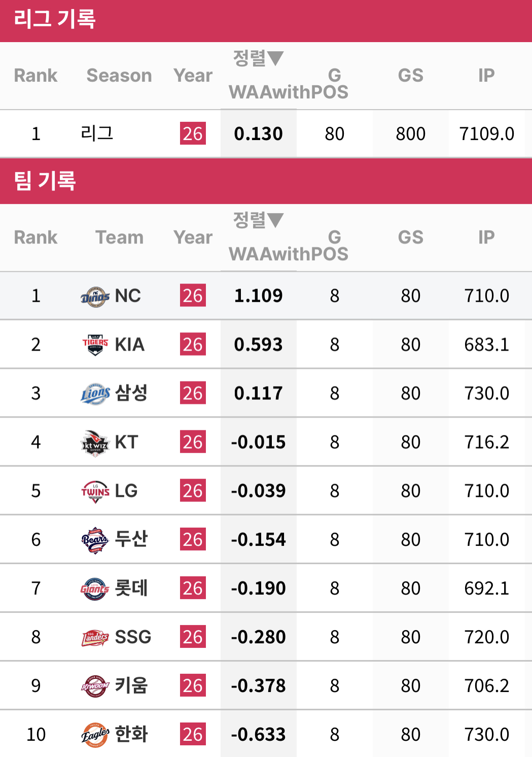Click the Samsung Lions team logo

tap(95, 394)
